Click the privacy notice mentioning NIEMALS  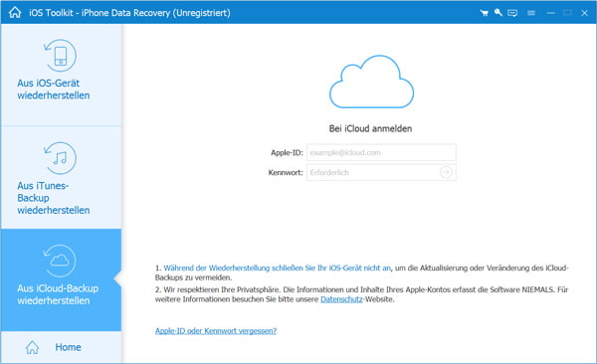(362, 294)
